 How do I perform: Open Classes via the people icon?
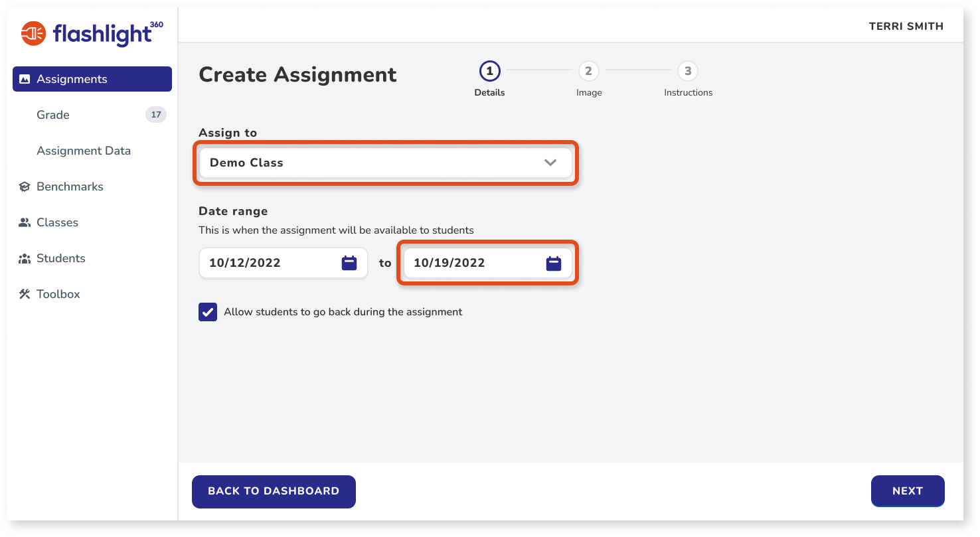(23, 222)
